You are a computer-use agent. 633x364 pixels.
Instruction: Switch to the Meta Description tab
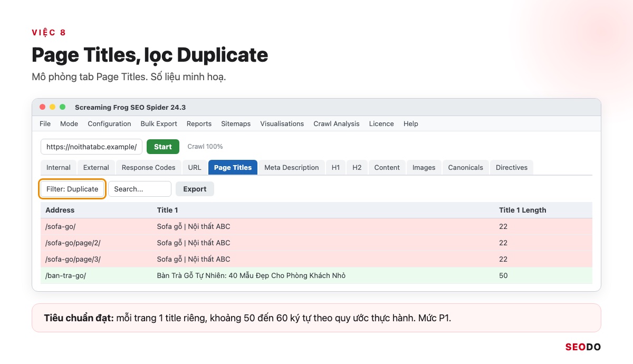[292, 167]
